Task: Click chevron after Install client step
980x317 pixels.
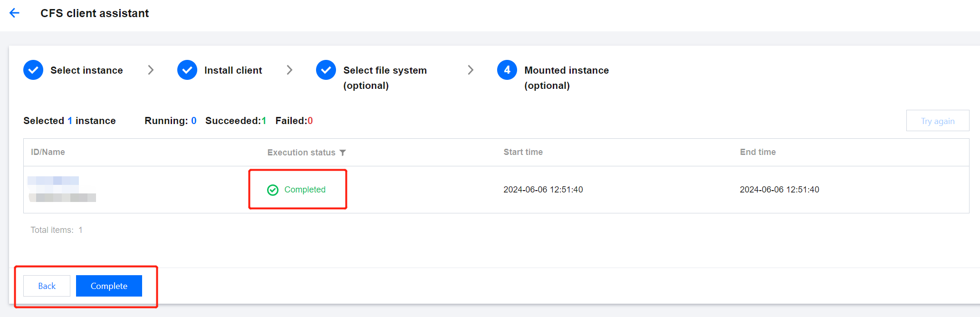Action: [x=289, y=70]
